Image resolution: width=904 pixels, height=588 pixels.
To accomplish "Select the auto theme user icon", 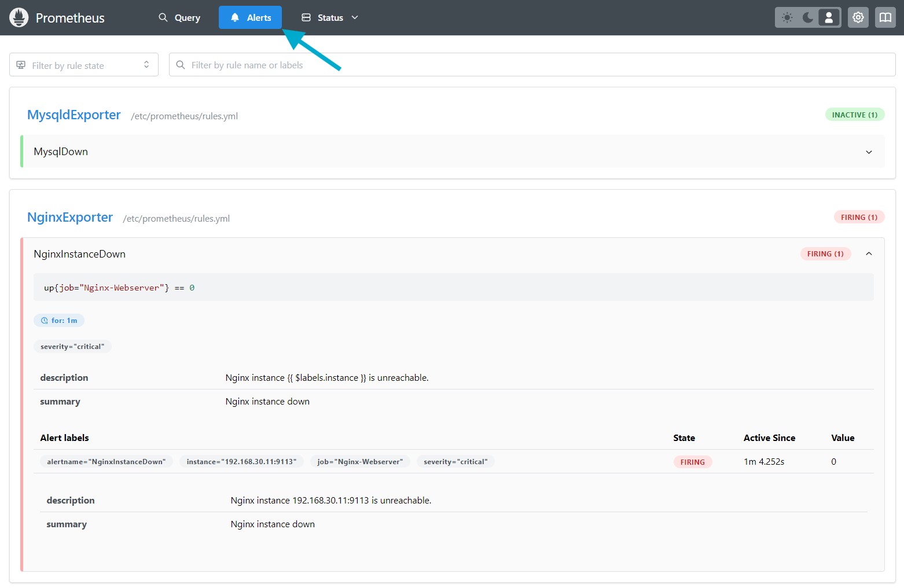I will 829,17.
